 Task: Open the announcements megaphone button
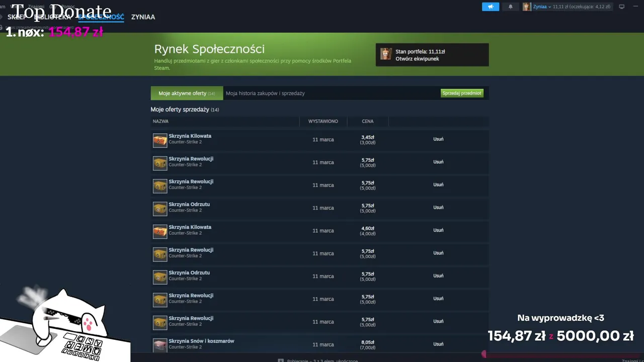(490, 7)
